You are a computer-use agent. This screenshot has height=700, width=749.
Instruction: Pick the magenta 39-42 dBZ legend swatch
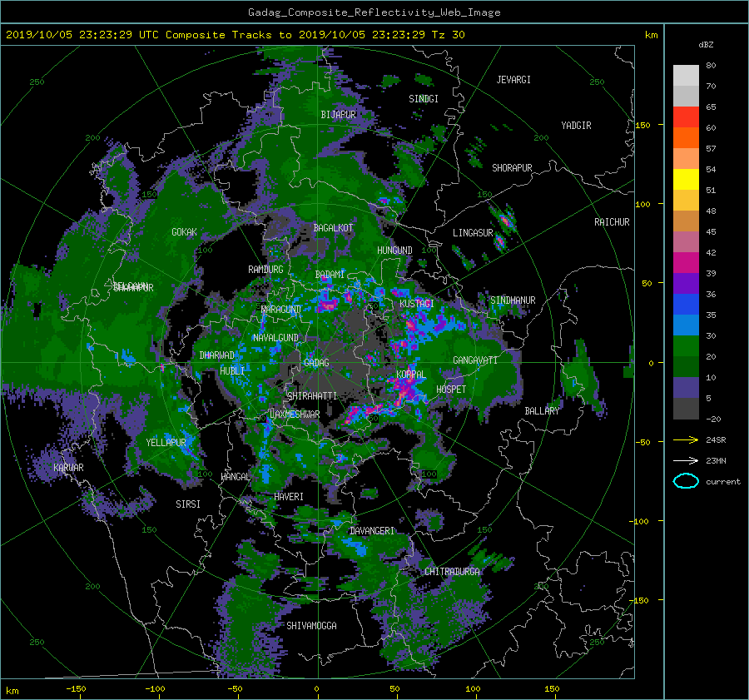pos(686,263)
